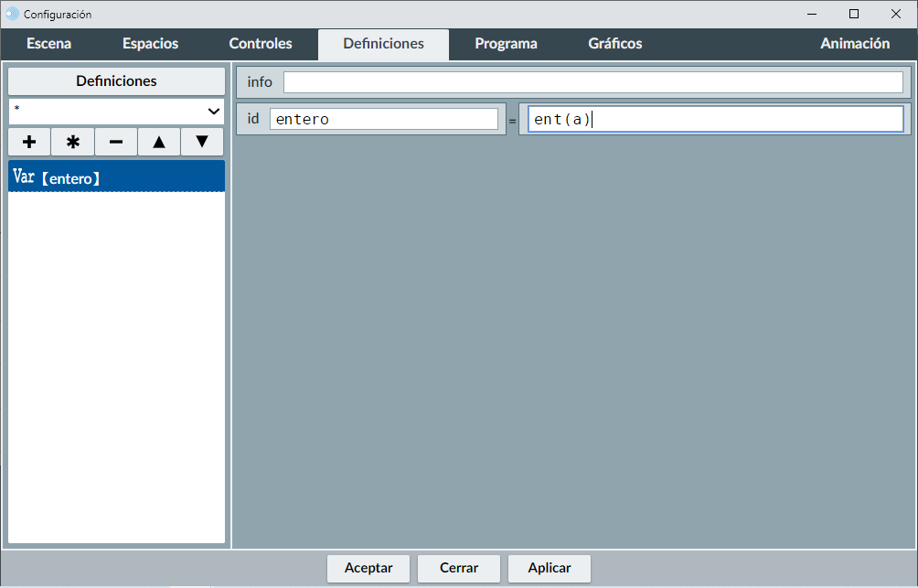Switch to the Escena tab
This screenshot has height=588, width=918.
[49, 44]
